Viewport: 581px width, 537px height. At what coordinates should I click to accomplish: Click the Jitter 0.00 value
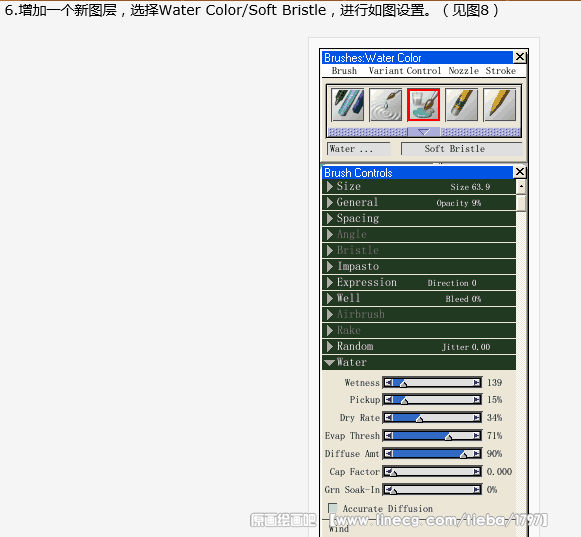466,347
